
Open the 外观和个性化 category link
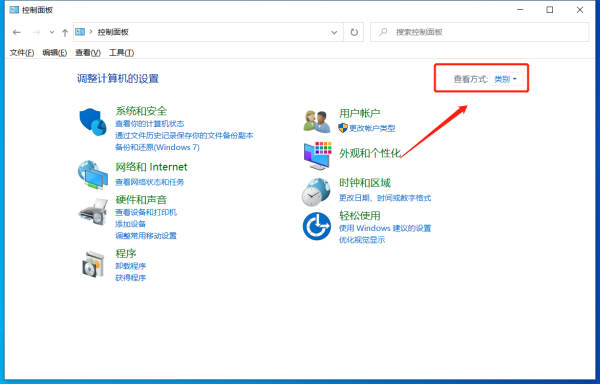click(x=370, y=153)
